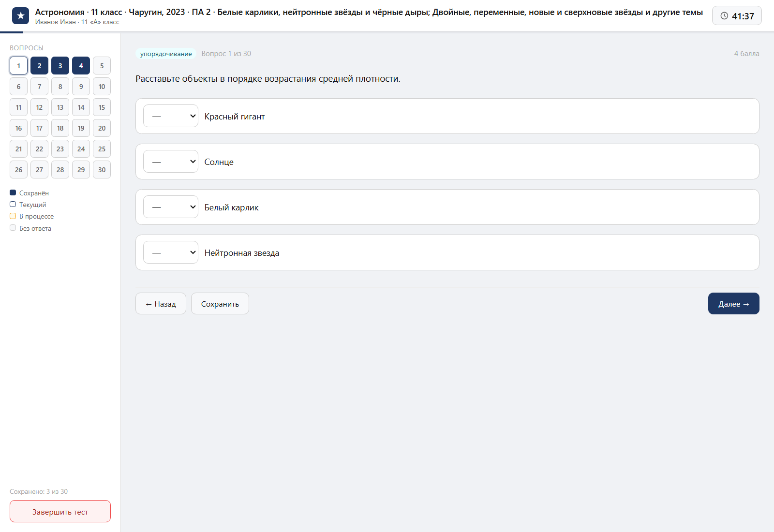The image size is (774, 532).
Task: Click the Сохранён legend marker
Action: tap(13, 192)
